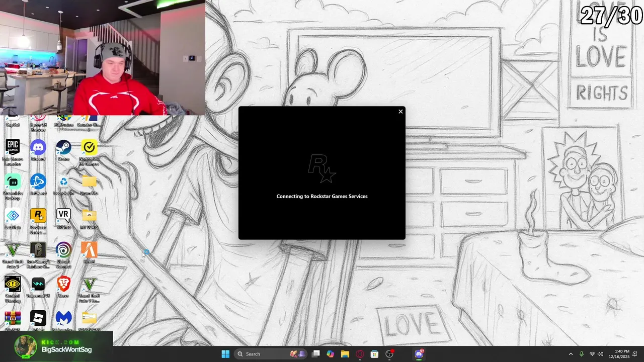Image resolution: width=644 pixels, height=362 pixels.
Task: Open the Discord taskbar icon with notification badge
Action: [x=419, y=354]
